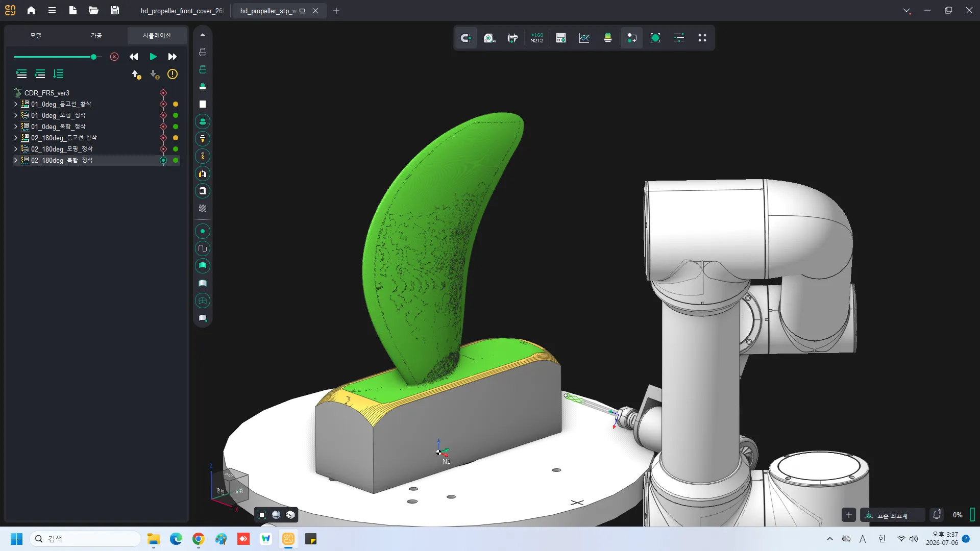Select the caliper measurement tool
Image resolution: width=980 pixels, height=551 pixels.
pyautogui.click(x=512, y=38)
